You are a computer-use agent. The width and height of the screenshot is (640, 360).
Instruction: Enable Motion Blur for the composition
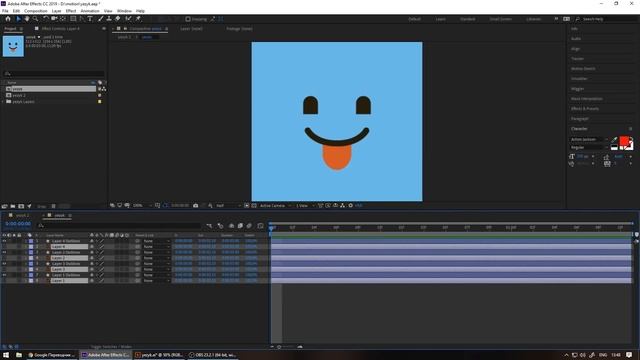pos(249,226)
